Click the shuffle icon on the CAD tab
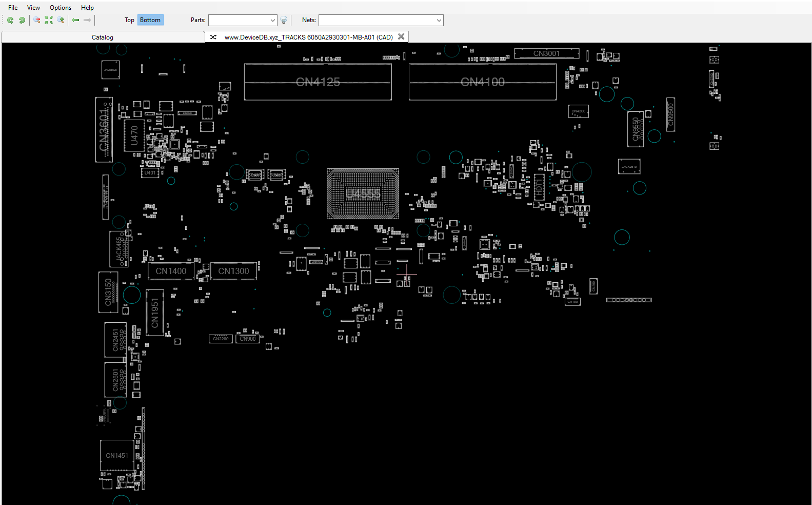 [x=213, y=37]
